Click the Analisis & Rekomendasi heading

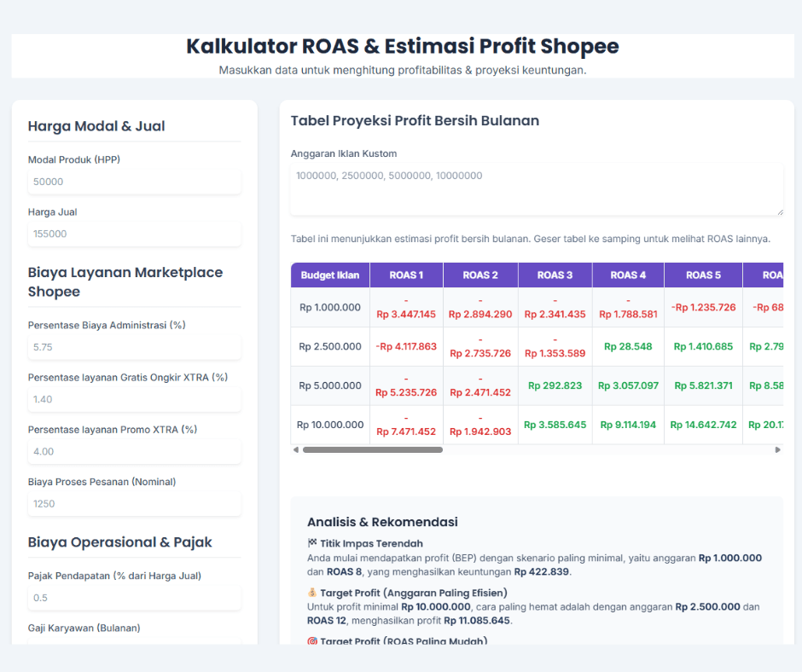pos(382,522)
